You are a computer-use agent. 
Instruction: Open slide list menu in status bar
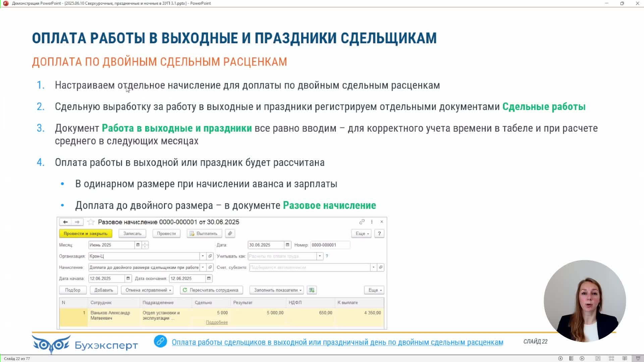571,358
